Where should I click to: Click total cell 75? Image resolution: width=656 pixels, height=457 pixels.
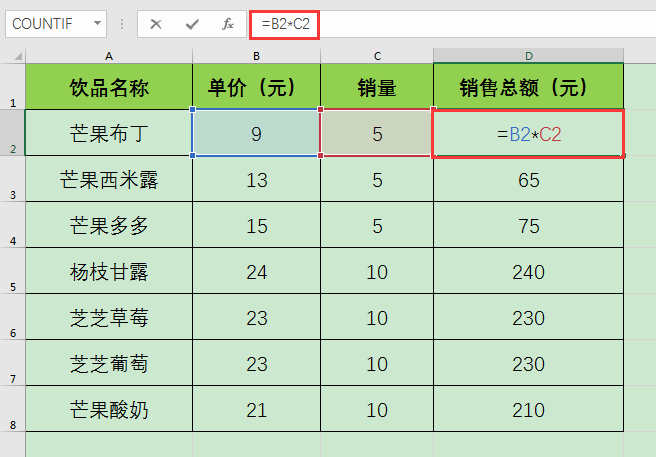coord(529,225)
